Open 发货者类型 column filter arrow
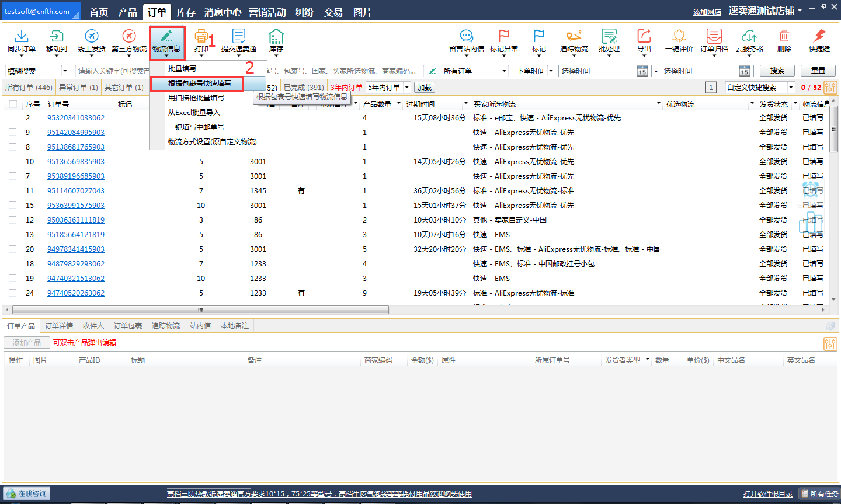Image resolution: width=841 pixels, height=504 pixels. [x=647, y=360]
